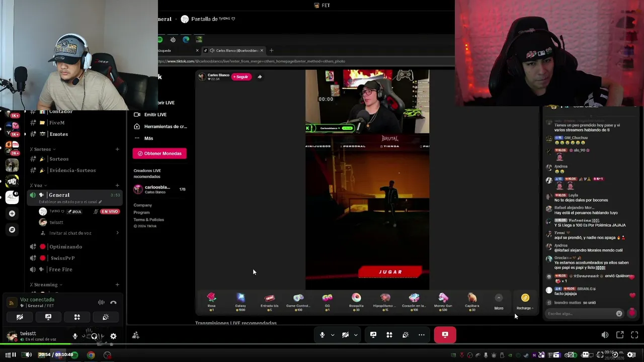This screenshot has width=644, height=362.
Task: Open Discord user settings gear
Action: pyautogui.click(x=113, y=336)
